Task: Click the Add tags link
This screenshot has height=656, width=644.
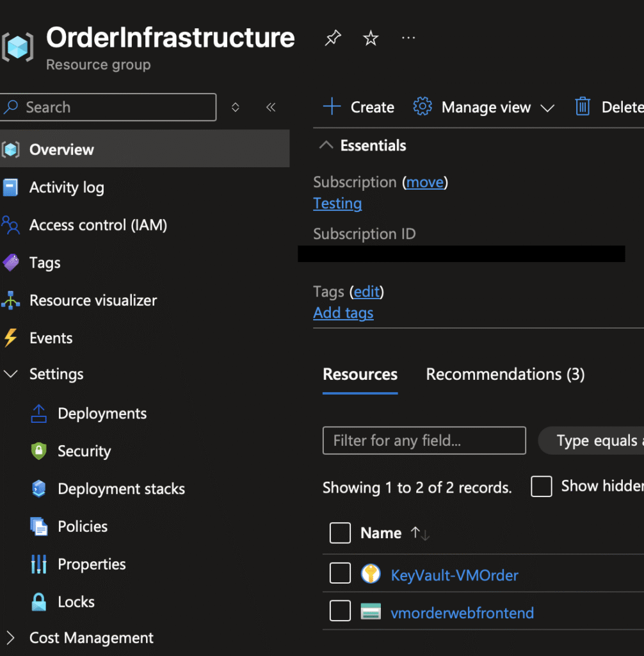Action: [x=343, y=313]
